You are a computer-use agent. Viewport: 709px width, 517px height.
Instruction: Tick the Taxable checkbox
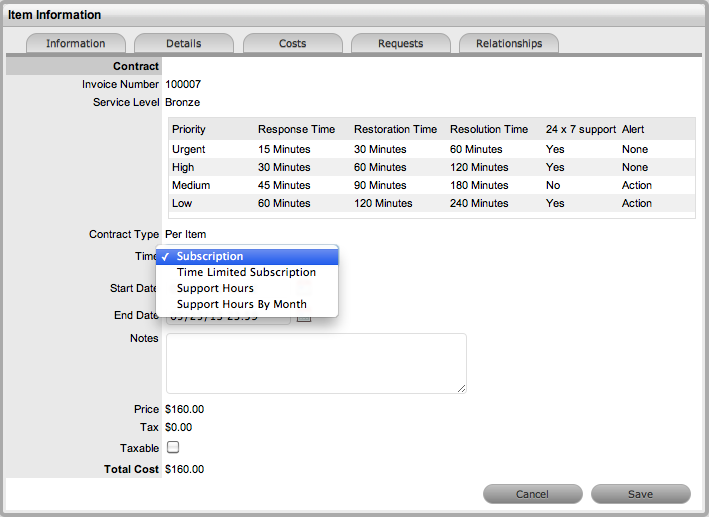[x=173, y=447]
